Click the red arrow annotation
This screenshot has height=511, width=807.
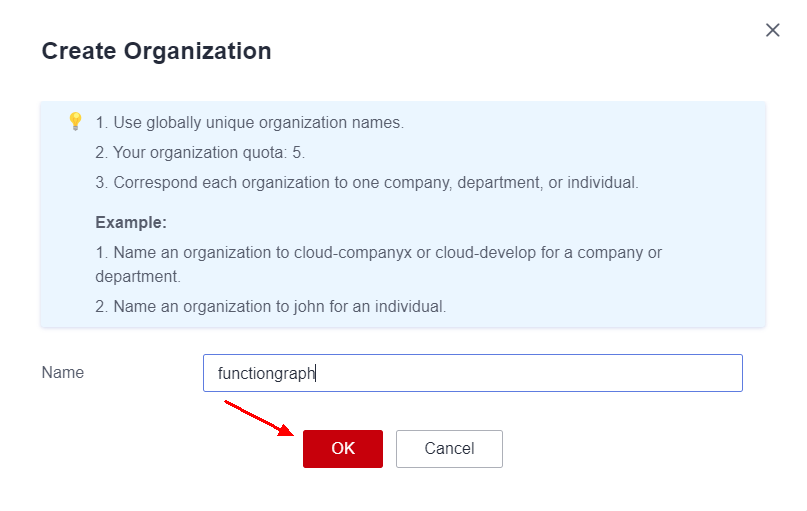point(259,419)
